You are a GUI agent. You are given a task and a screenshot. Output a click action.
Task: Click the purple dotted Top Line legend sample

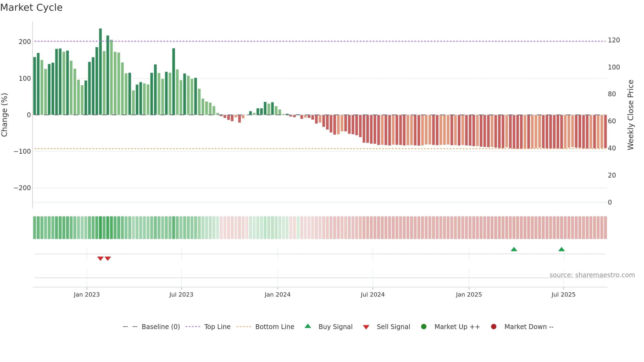[193, 327]
